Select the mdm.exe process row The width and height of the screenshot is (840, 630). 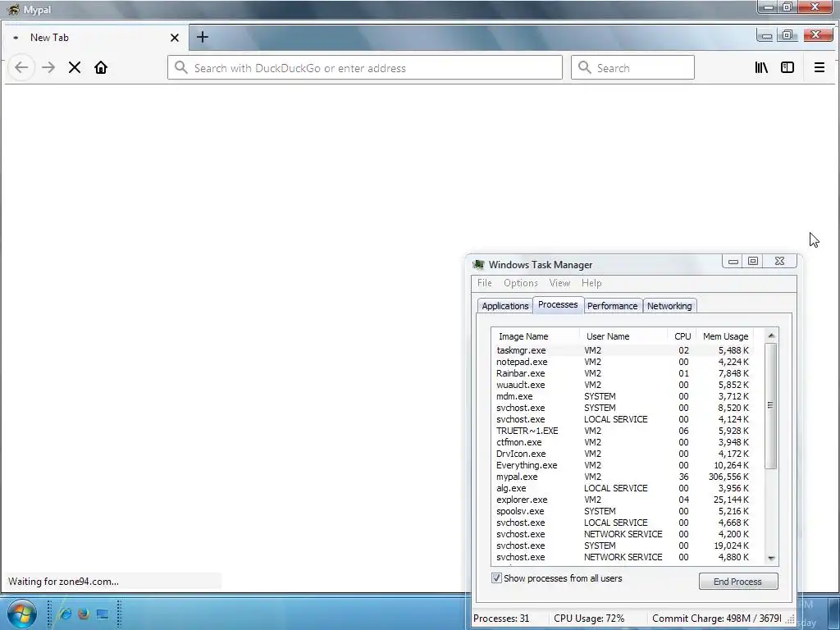[623, 396]
